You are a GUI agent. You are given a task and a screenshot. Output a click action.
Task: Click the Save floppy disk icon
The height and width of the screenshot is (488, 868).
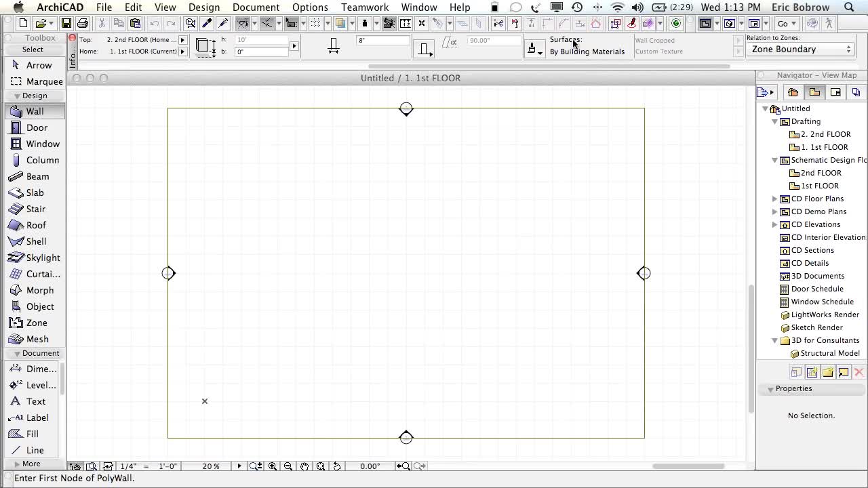click(x=66, y=23)
